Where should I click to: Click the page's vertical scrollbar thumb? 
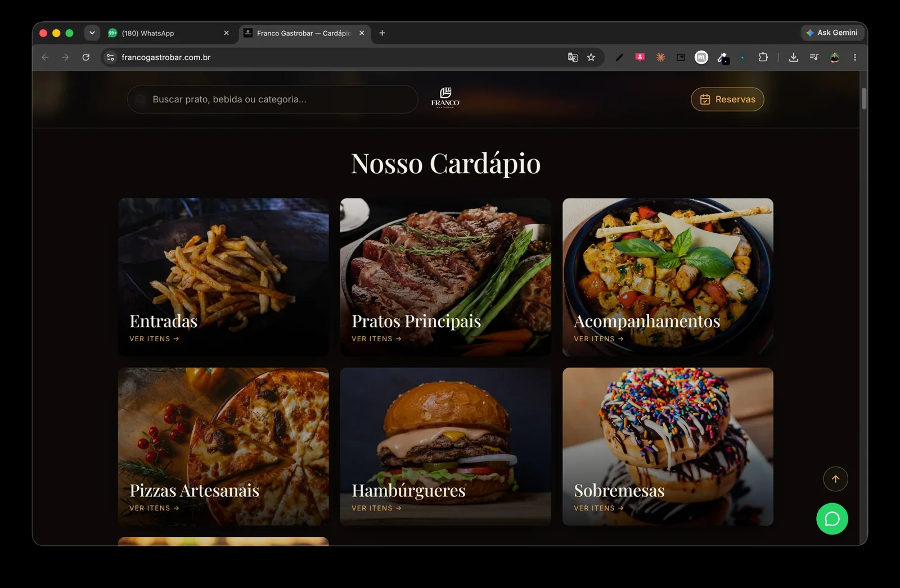pyautogui.click(x=863, y=99)
